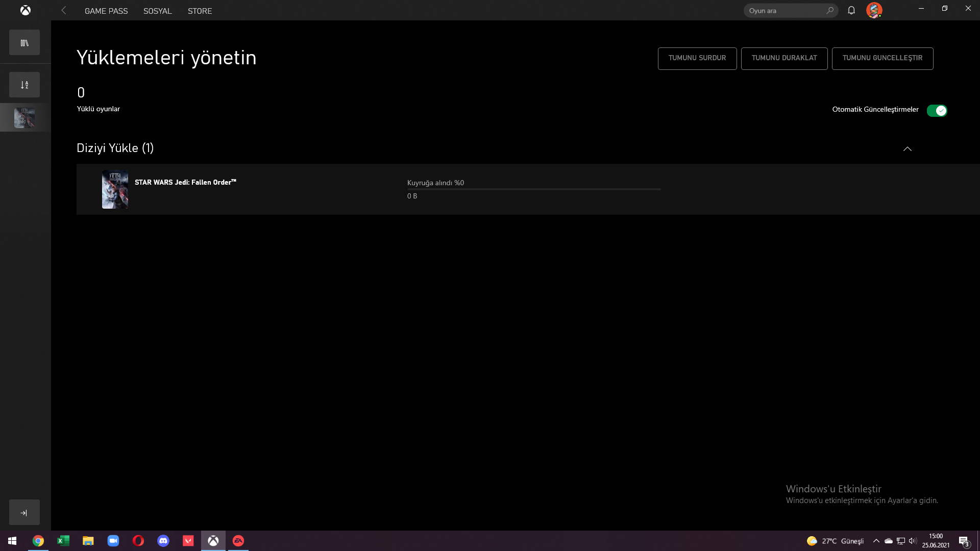Close the Xbox app window
This screenshot has width=980, height=551.
(968, 9)
